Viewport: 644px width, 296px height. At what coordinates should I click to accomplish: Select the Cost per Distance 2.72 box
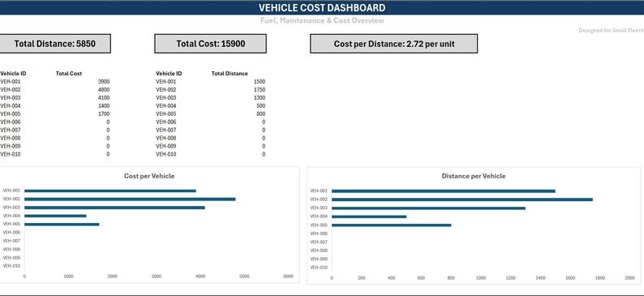pos(394,44)
